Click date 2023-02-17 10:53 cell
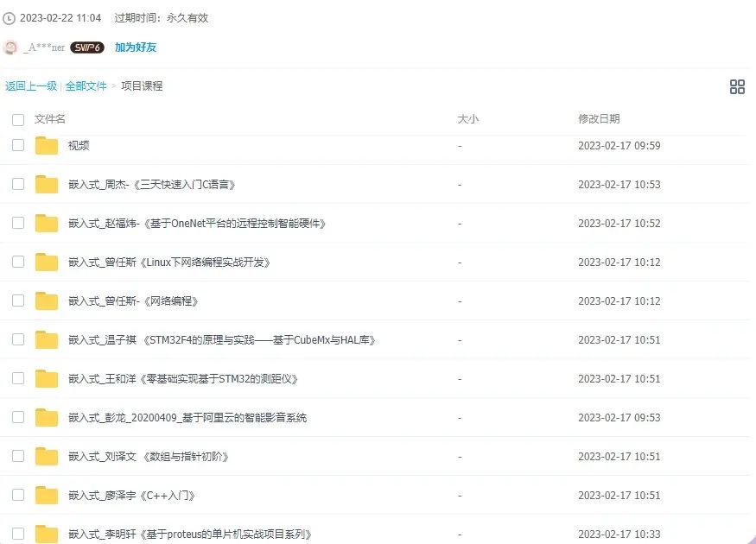 (619, 185)
